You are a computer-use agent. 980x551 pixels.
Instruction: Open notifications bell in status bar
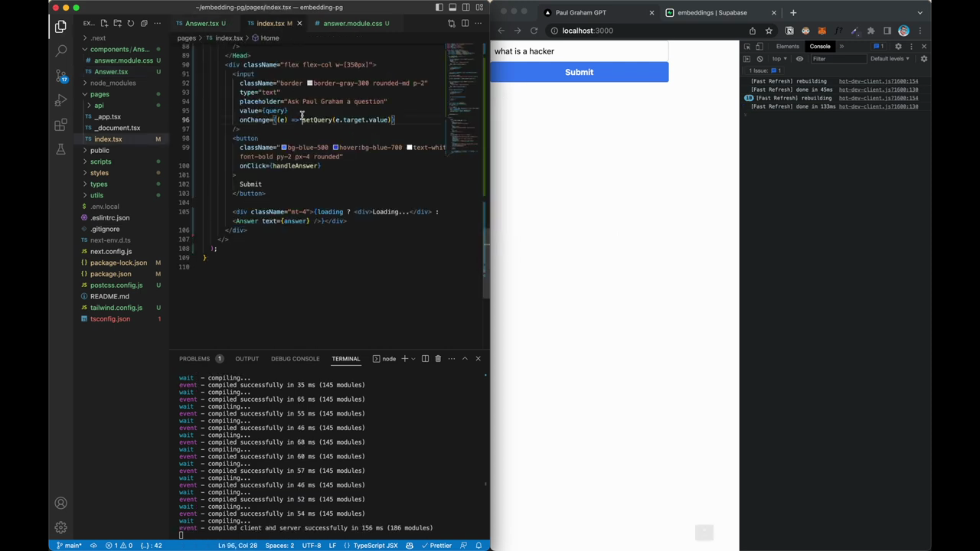pyautogui.click(x=479, y=546)
